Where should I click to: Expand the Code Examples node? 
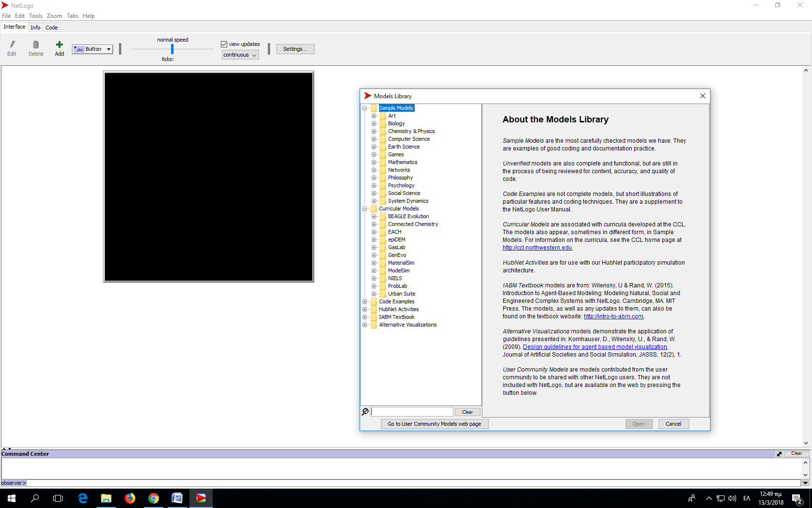(365, 301)
